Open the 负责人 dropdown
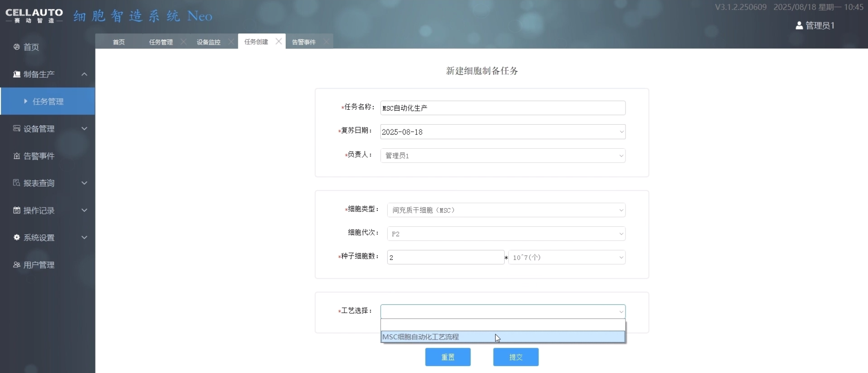Image resolution: width=868 pixels, height=373 pixels. [621, 156]
